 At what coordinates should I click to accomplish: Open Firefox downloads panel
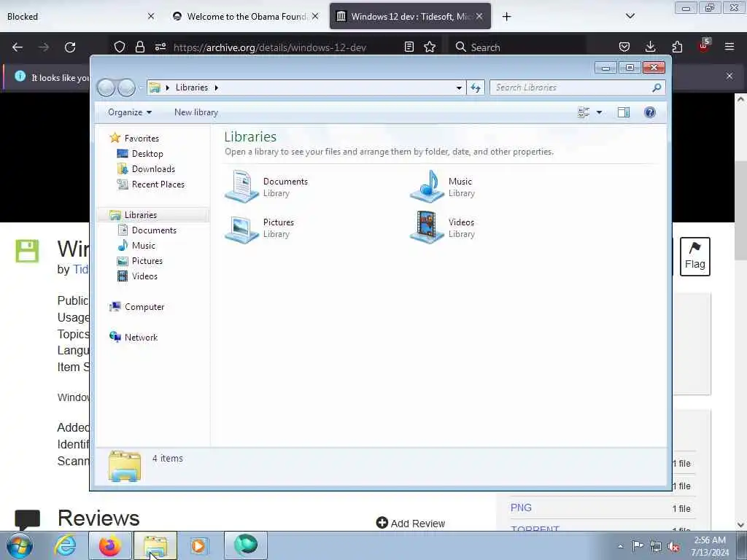point(650,47)
